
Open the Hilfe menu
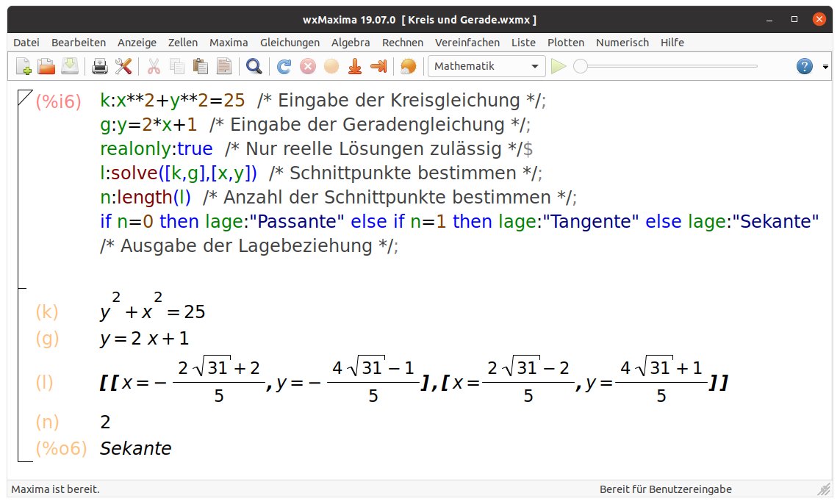click(x=672, y=43)
